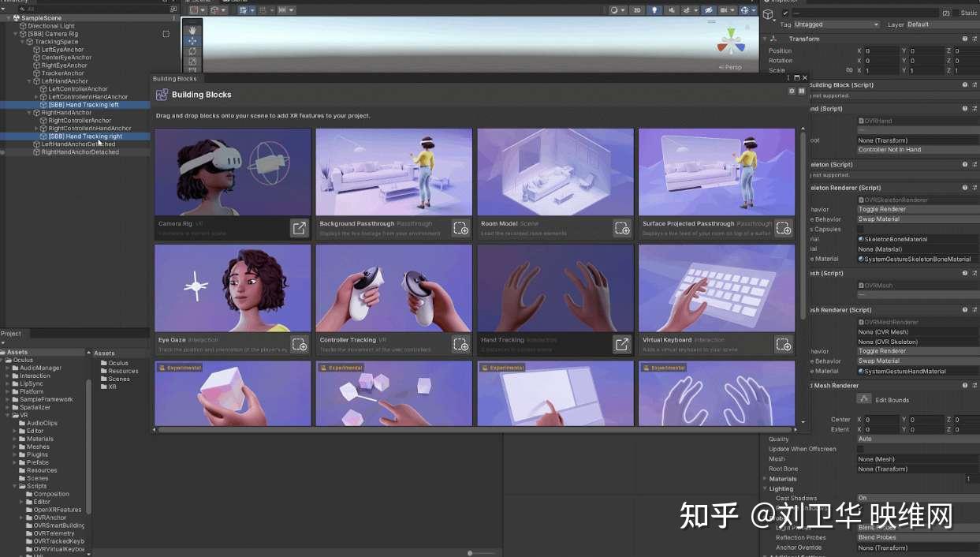Select the Scale tool
Viewport: 980px width, 557px height.
click(192, 61)
